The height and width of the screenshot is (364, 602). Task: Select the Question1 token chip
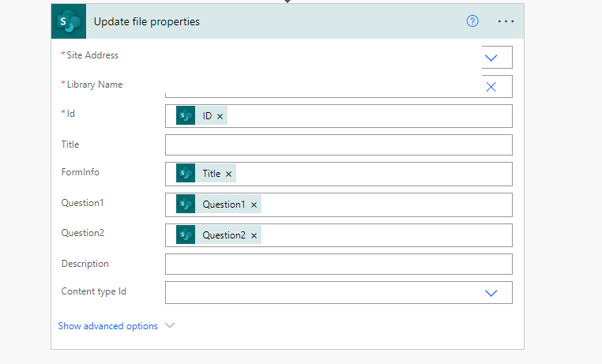point(223,205)
